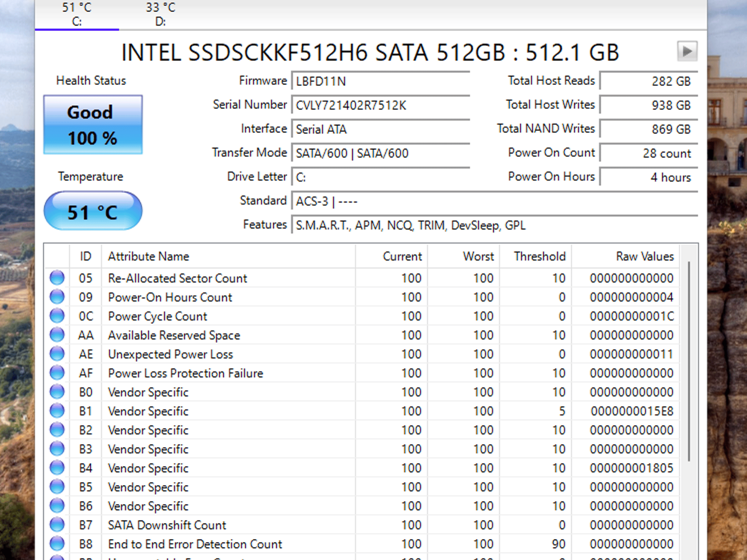Click the status icon for Power-On Hours Count
The image size is (747, 560).
click(57, 297)
